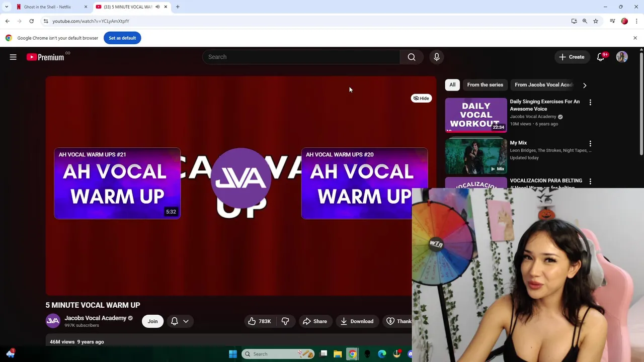Click the 5 MINUTE VOCAL WARM UP title
The height and width of the screenshot is (362, 644).
coord(93,305)
